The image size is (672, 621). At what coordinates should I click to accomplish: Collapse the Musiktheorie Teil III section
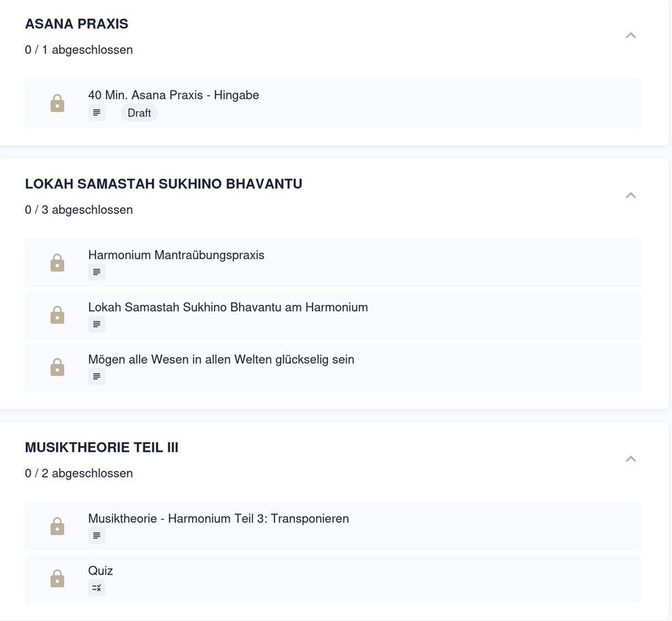pyautogui.click(x=631, y=459)
